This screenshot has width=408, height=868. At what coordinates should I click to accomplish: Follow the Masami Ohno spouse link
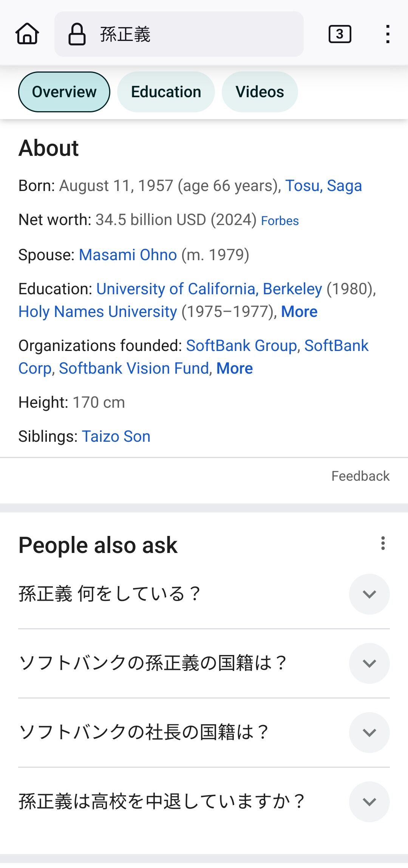tap(128, 255)
